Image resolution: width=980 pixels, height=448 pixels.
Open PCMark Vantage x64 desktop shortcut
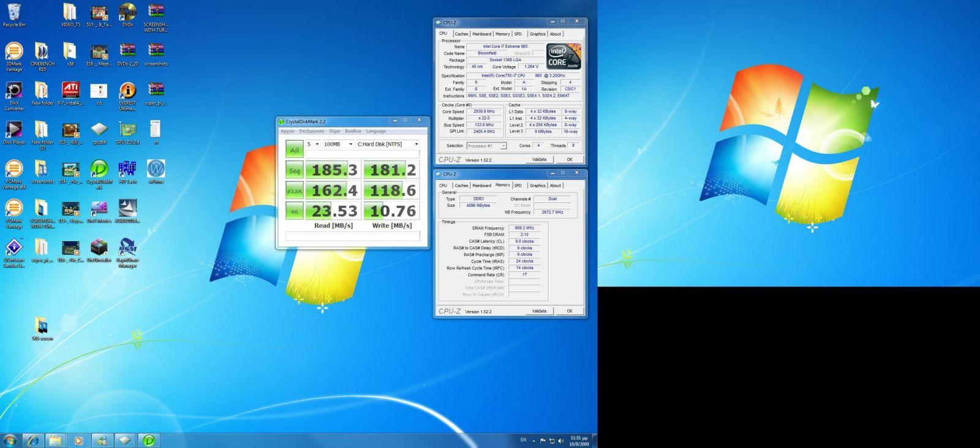pos(13,174)
